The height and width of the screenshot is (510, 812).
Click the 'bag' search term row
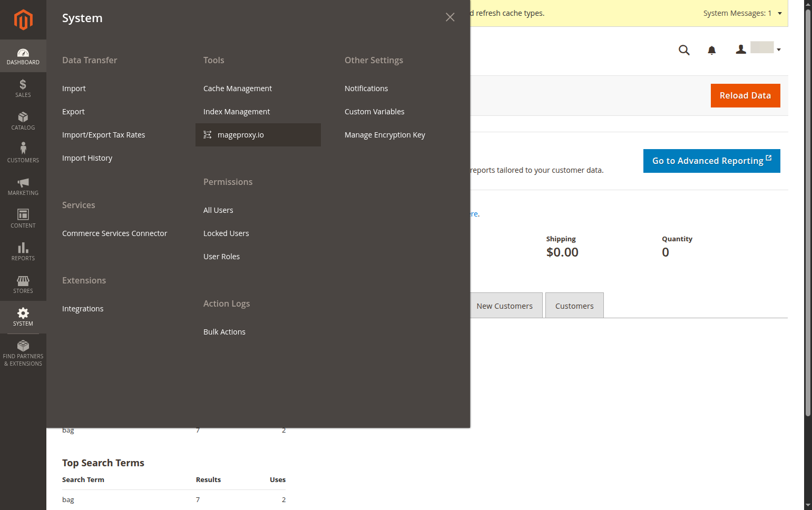pyautogui.click(x=174, y=499)
